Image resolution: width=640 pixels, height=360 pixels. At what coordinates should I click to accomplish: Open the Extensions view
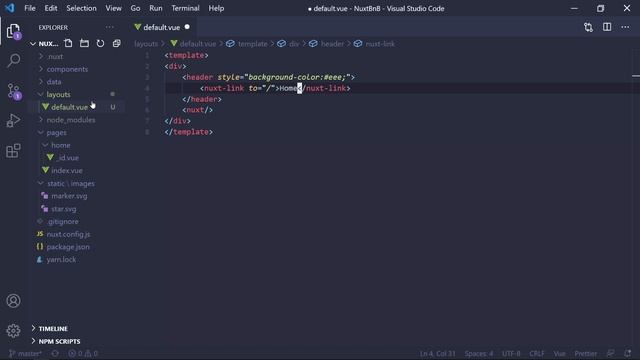click(x=13, y=151)
